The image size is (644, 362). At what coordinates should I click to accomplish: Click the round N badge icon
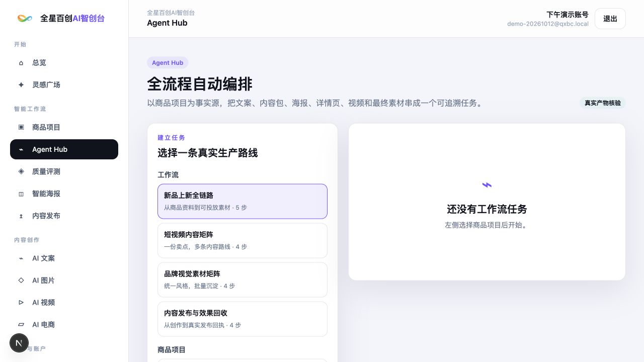(x=19, y=343)
